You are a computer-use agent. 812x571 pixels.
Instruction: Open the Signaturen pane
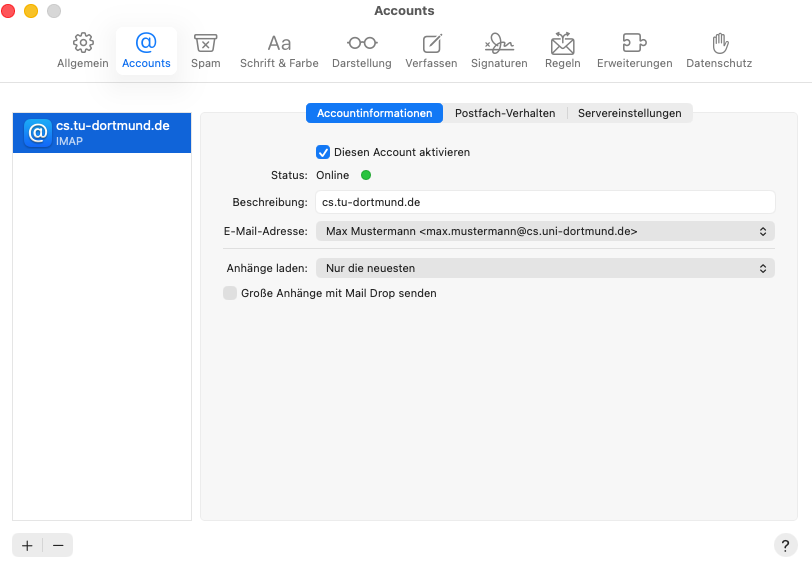[x=499, y=51]
